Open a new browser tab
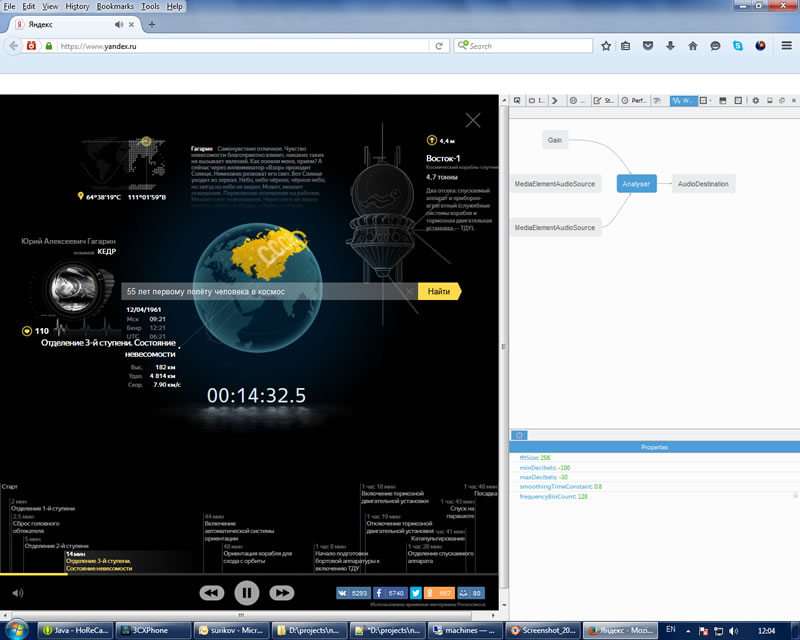Viewport: 800px width, 640px height. [152, 24]
